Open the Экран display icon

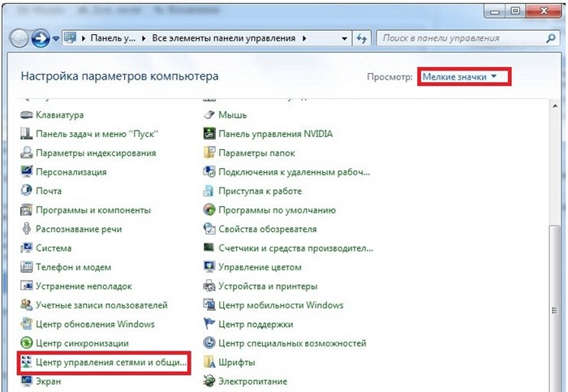pyautogui.click(x=27, y=381)
